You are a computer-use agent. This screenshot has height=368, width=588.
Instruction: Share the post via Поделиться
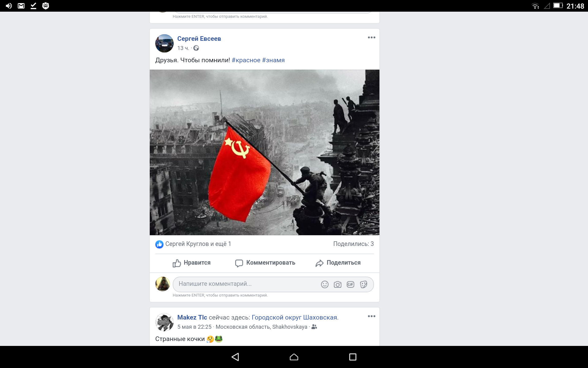(338, 263)
